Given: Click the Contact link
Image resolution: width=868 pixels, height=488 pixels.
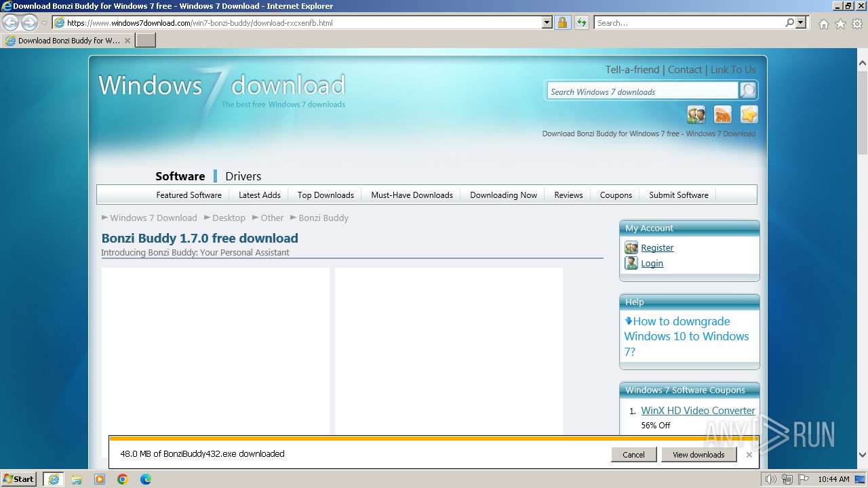Looking at the screenshot, I should [x=685, y=70].
